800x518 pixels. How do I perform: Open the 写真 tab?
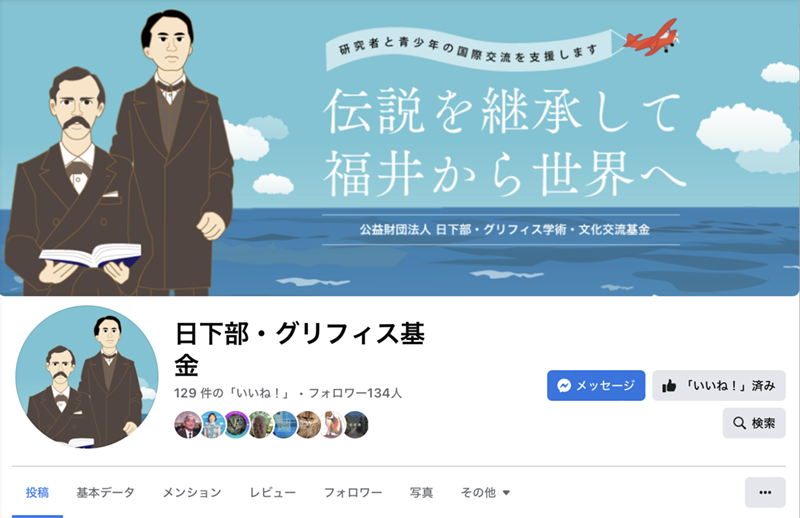point(421,492)
